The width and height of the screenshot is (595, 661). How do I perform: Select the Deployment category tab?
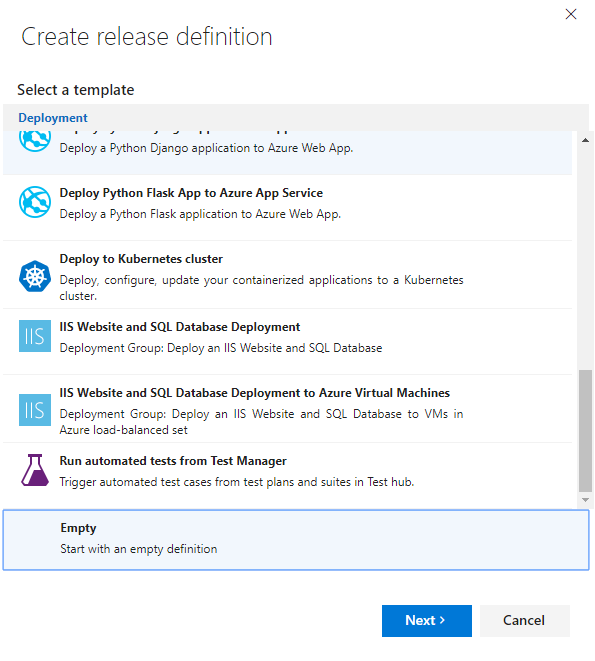click(53, 118)
